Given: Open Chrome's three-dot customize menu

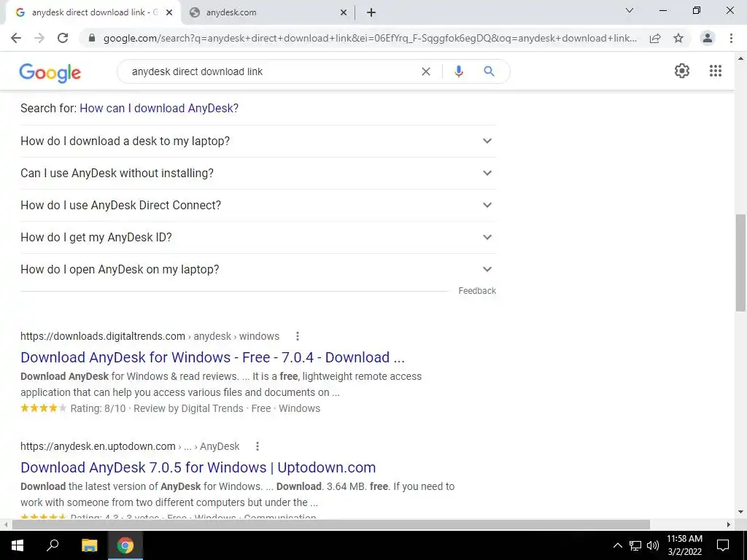Looking at the screenshot, I should tap(731, 38).
